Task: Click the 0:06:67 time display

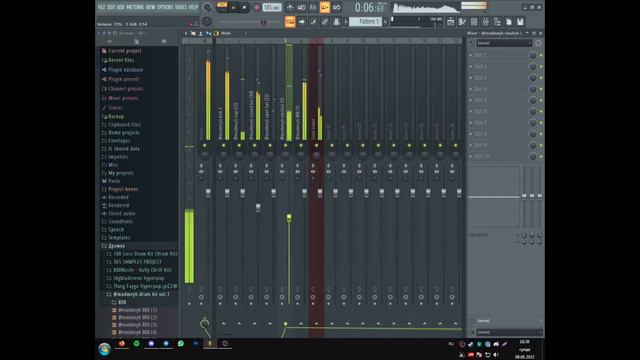Action: click(369, 7)
